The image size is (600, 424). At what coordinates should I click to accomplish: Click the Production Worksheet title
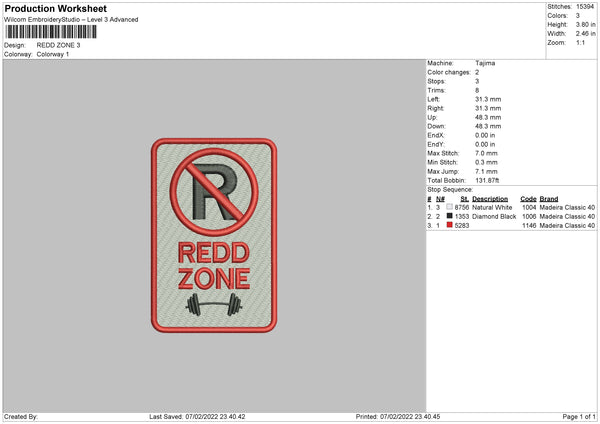pyautogui.click(x=49, y=8)
